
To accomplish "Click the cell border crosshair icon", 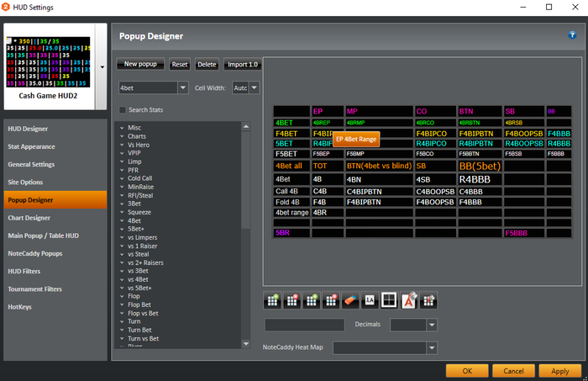I will click(389, 299).
